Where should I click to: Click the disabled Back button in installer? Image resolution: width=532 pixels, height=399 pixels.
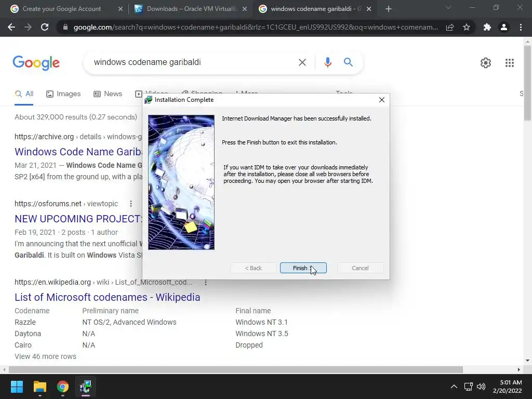[253, 268]
